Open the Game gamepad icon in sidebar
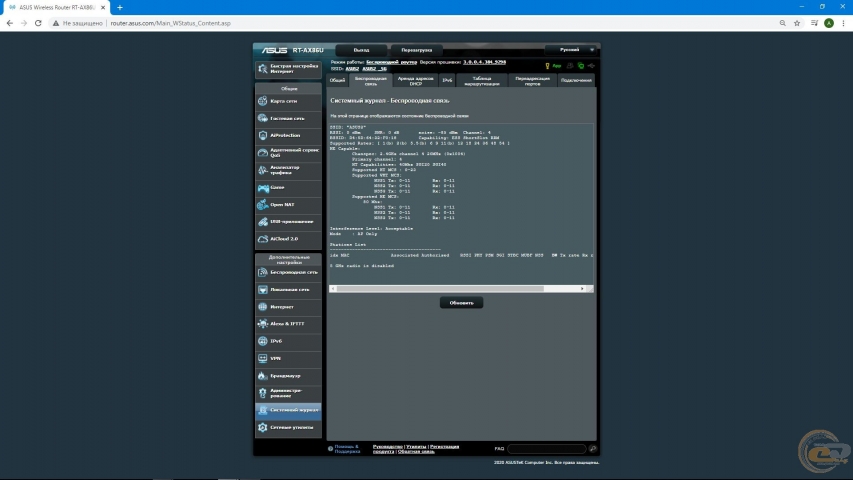The height and width of the screenshot is (480, 853). pos(263,188)
